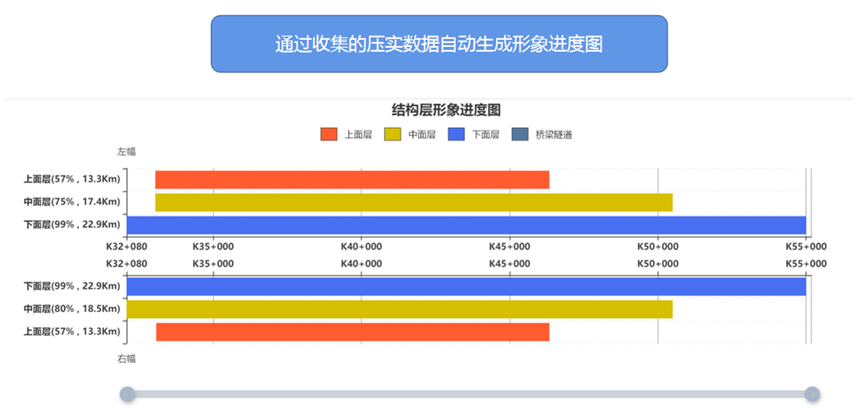
Task: Click the zoom slider end handle
Action: tap(812, 394)
